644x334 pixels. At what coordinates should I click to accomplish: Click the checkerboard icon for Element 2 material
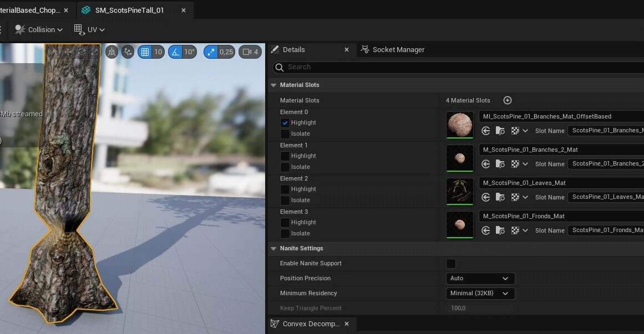coord(515,197)
